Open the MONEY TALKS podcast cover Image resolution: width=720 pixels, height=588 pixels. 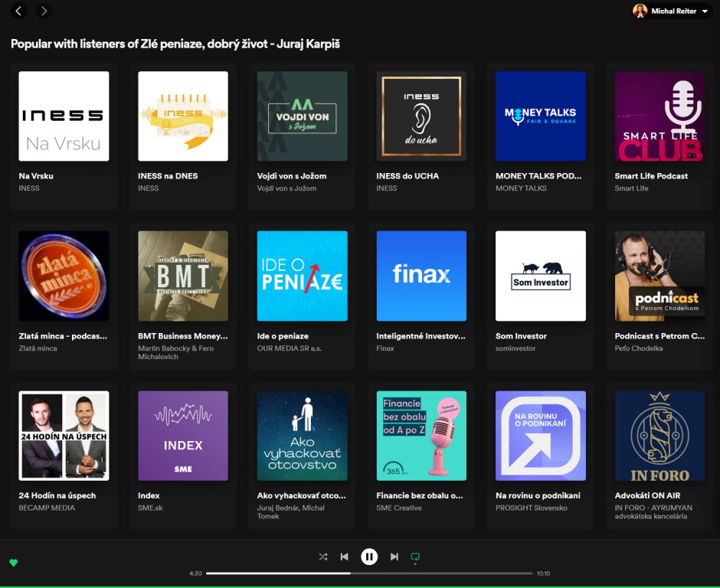tap(541, 116)
